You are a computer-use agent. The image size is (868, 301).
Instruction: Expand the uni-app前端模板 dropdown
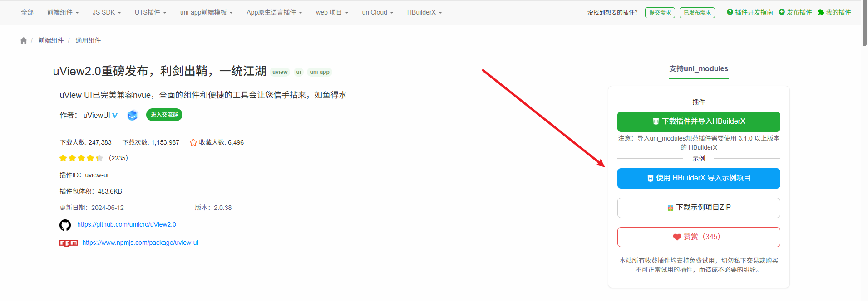tap(207, 12)
